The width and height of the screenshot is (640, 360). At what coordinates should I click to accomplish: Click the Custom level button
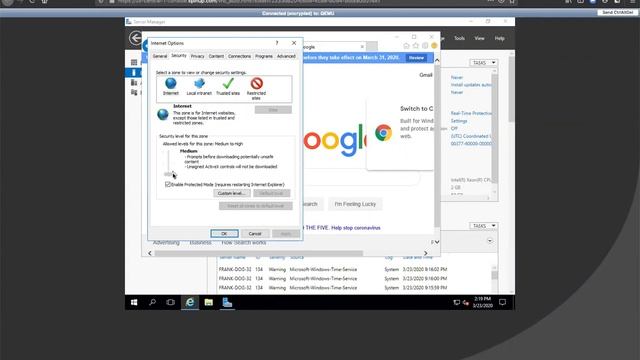point(231,193)
